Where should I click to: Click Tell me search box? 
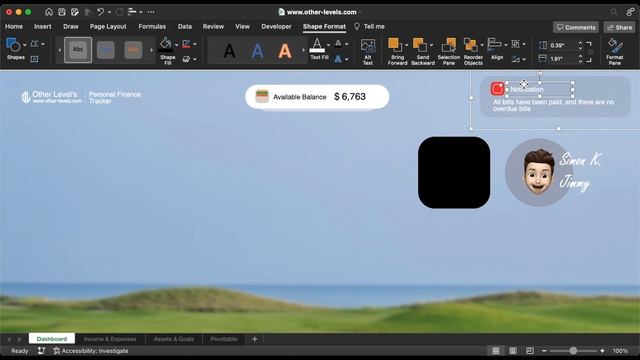[x=369, y=27]
